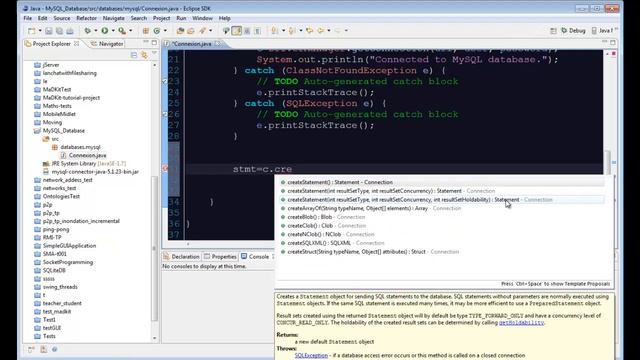The height and width of the screenshot is (360, 640).
Task: Click the Debug bug toolbar icon
Action: coord(87,31)
